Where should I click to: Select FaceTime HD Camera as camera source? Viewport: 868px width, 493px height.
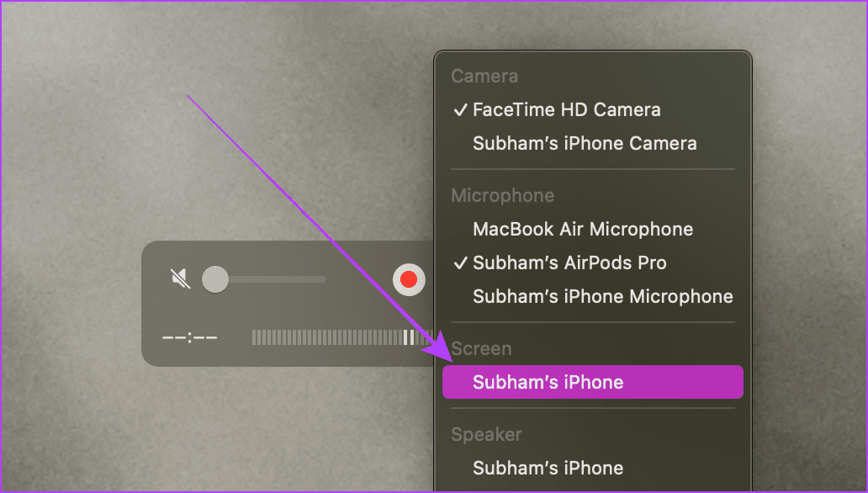pyautogui.click(x=567, y=109)
